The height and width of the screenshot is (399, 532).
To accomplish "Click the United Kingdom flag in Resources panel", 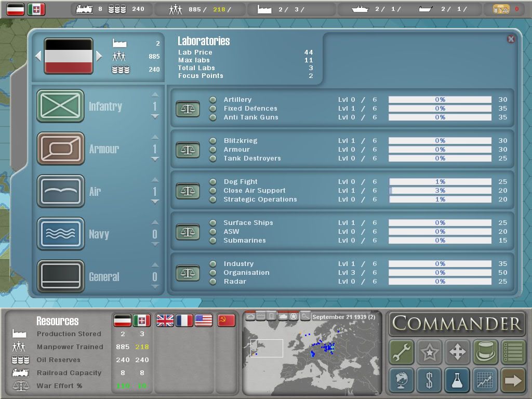I will point(165,320).
